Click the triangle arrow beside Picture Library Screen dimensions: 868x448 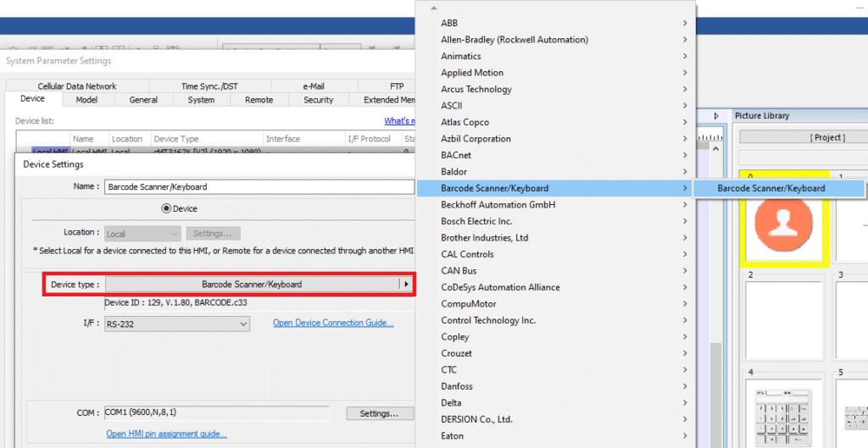tap(716, 116)
